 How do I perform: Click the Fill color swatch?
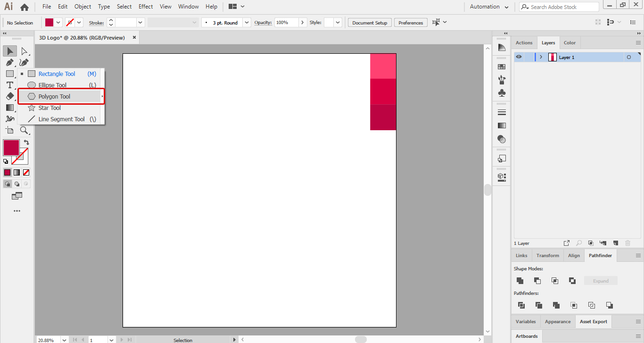(x=11, y=148)
